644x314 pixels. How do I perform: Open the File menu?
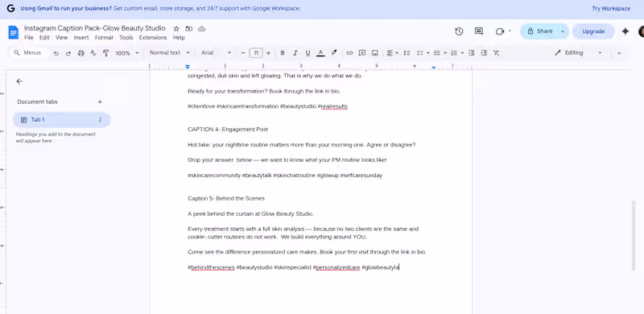tap(29, 37)
